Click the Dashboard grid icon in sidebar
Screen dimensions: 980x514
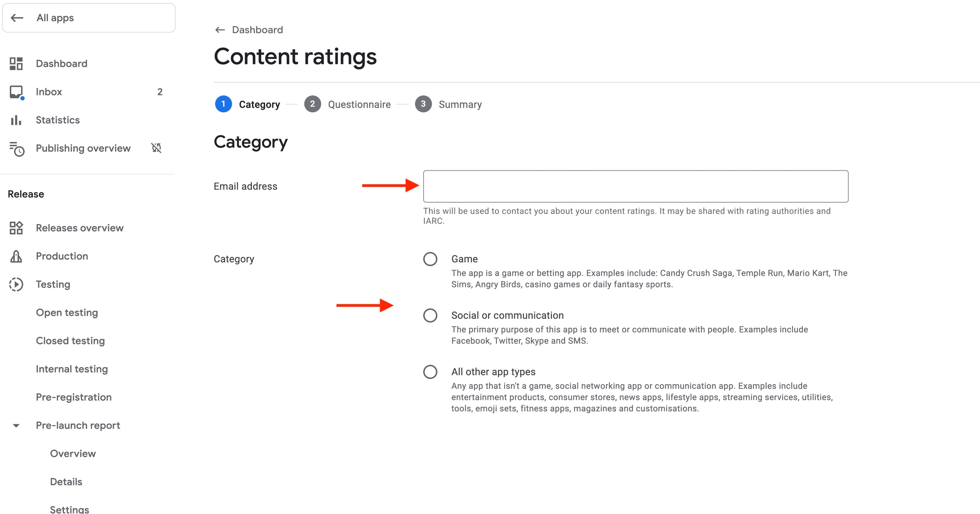coord(16,63)
